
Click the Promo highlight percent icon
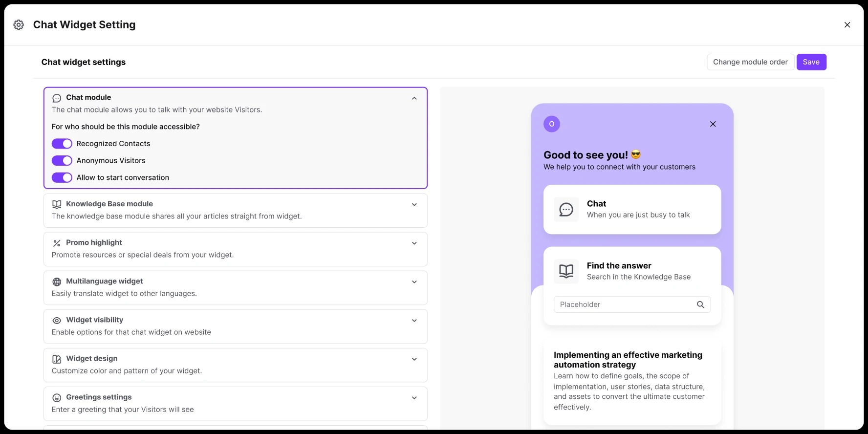57,243
